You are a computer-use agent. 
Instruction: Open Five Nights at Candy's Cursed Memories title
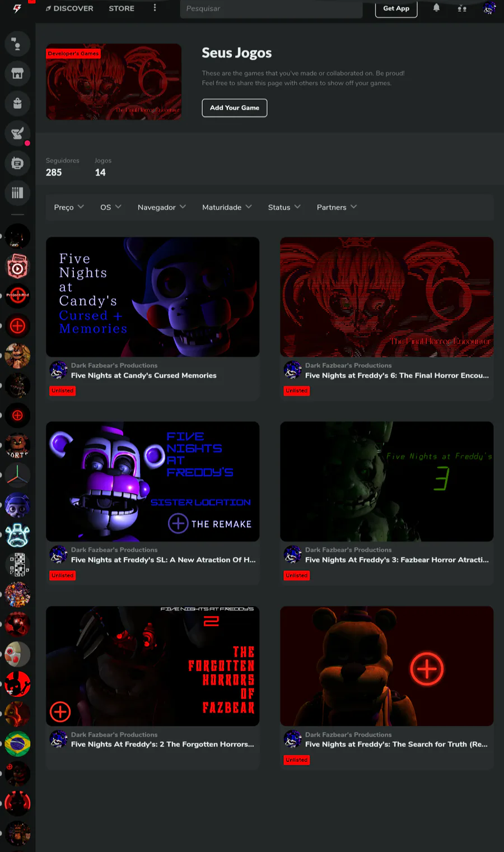144,376
